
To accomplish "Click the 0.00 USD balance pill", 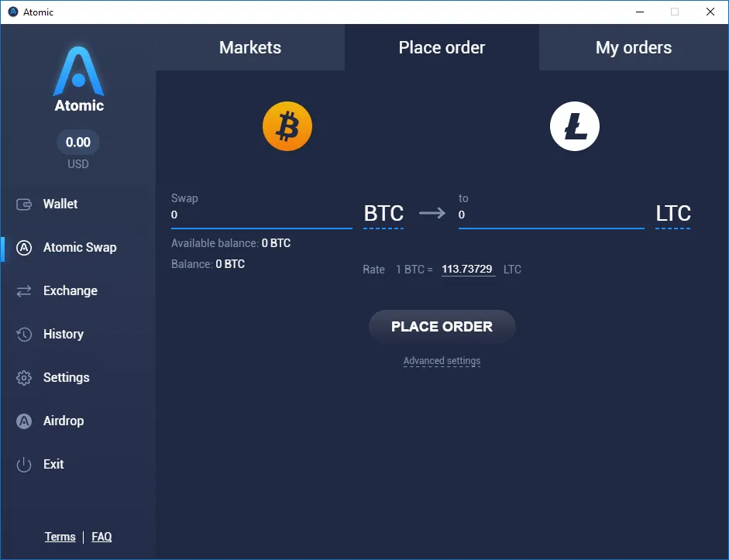I will (78, 143).
